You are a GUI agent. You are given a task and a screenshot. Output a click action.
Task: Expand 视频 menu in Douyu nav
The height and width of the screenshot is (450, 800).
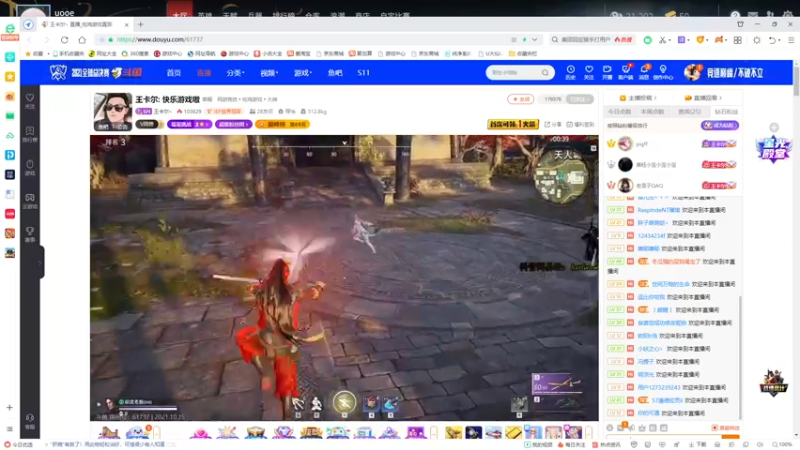pyautogui.click(x=269, y=73)
